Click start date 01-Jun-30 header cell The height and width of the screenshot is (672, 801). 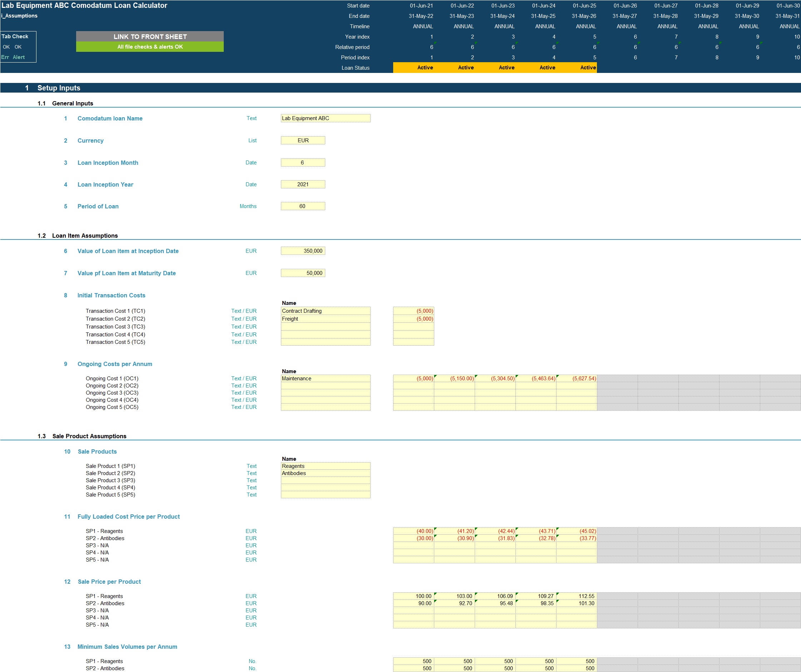point(788,6)
